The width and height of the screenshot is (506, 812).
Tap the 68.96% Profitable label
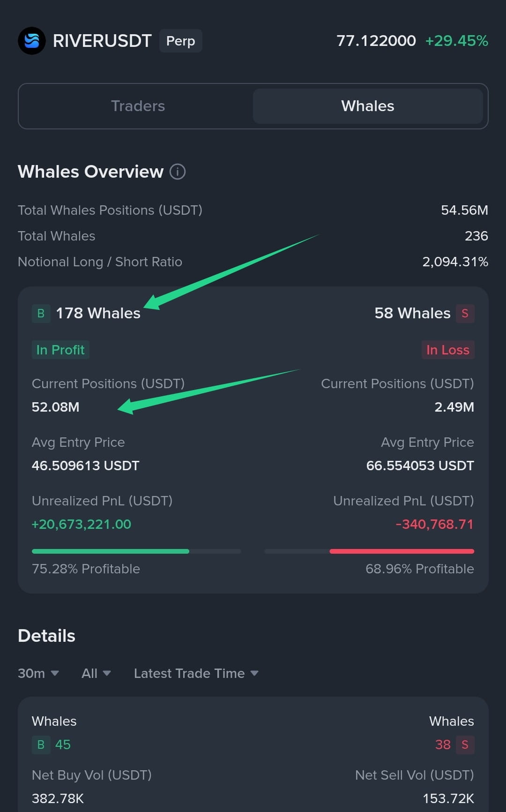coord(420,569)
